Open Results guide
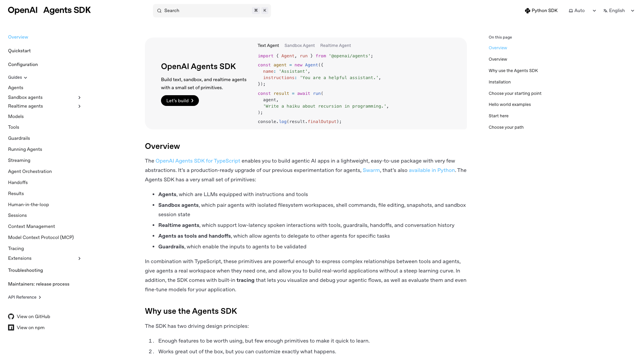 pos(16,193)
